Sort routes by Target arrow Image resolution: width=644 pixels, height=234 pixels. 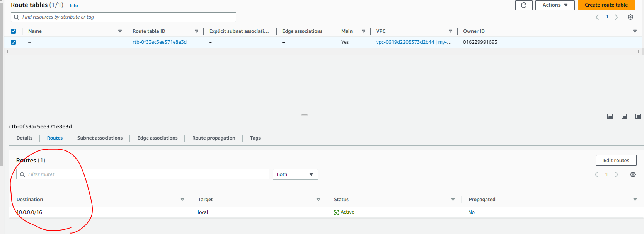coord(318,200)
